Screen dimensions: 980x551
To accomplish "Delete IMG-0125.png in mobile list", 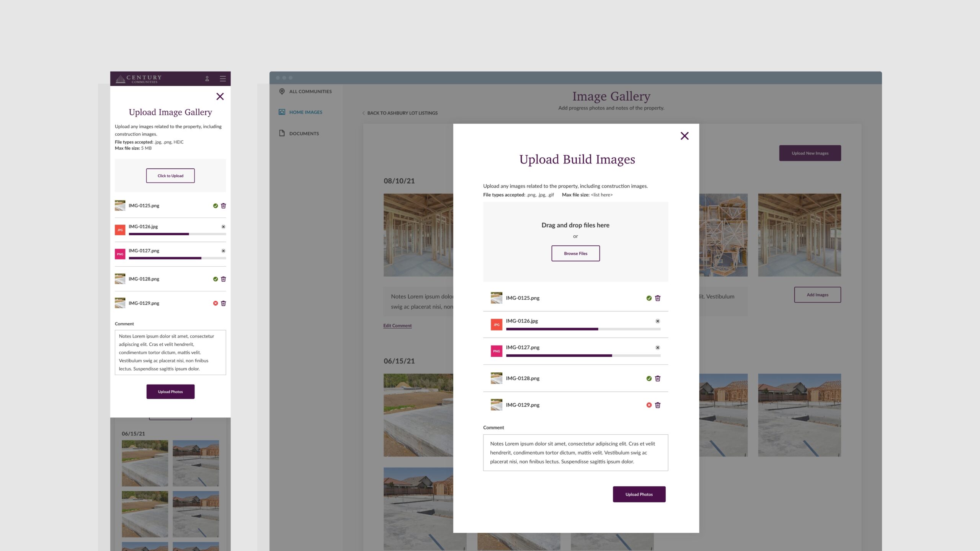I will pos(224,206).
